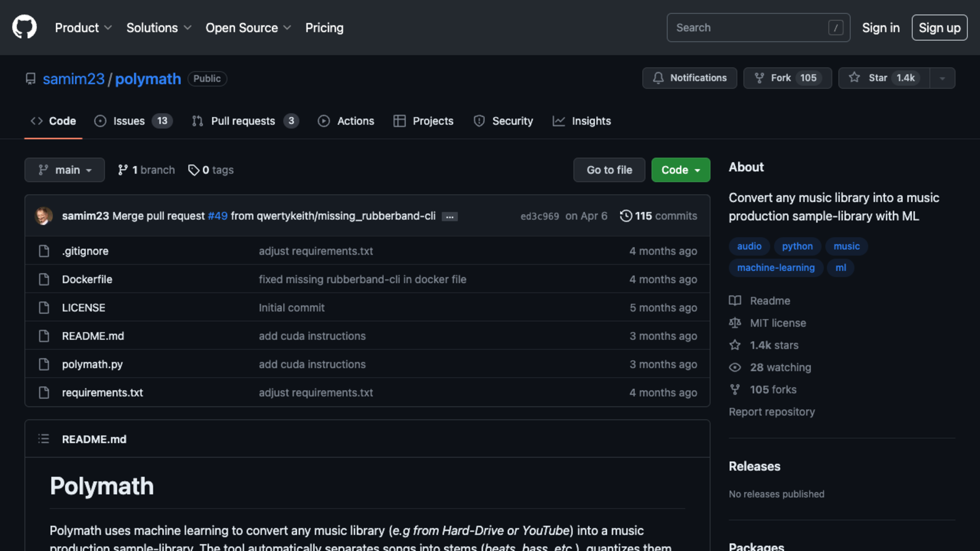This screenshot has height=551, width=980.
Task: Click Report repository link
Action: (x=771, y=412)
